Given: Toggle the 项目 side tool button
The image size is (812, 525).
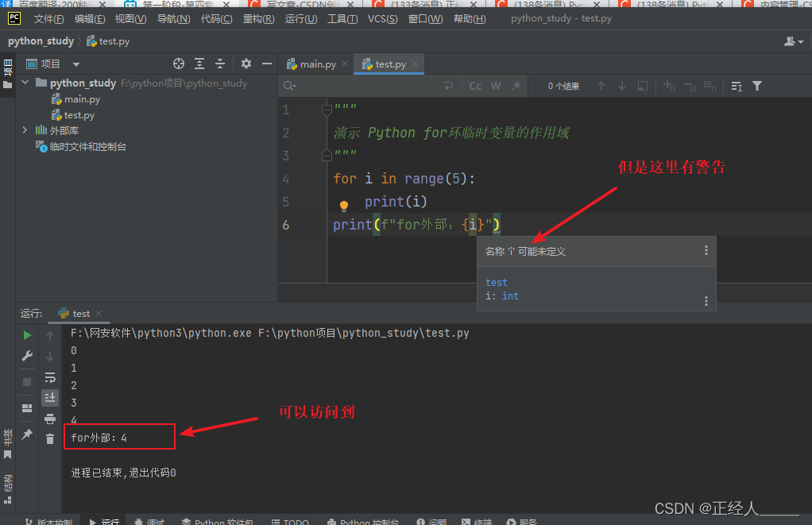Looking at the screenshot, I should (x=7, y=74).
